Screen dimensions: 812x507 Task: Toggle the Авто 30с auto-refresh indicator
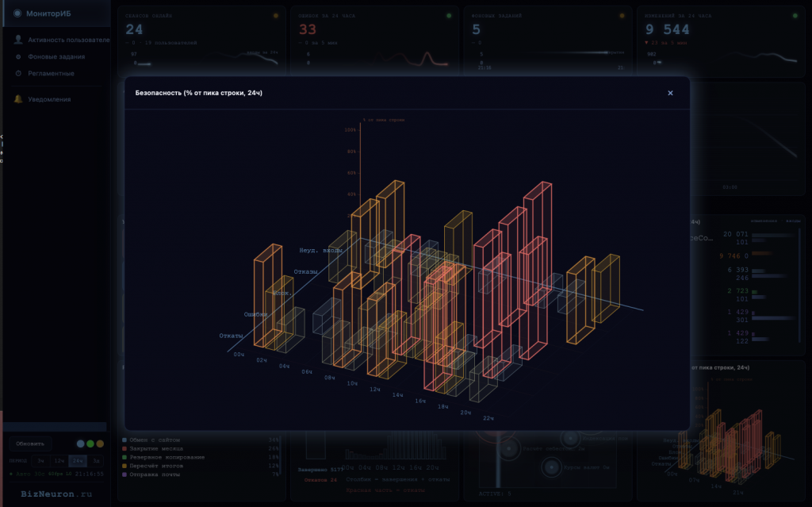tap(28, 474)
